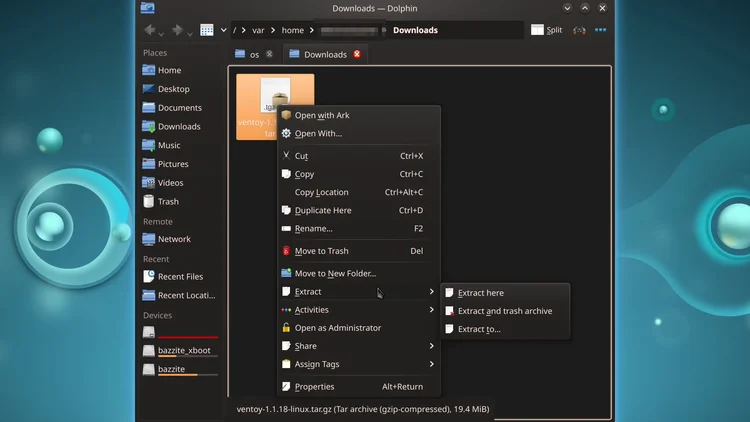Switch view mode with the icons grid button
The width and height of the screenshot is (750, 422).
pos(207,30)
